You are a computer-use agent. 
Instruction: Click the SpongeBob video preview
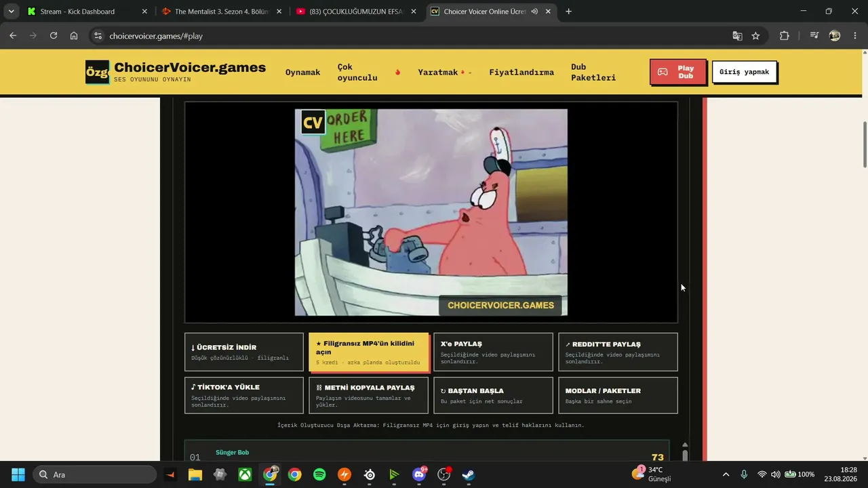tap(431, 212)
